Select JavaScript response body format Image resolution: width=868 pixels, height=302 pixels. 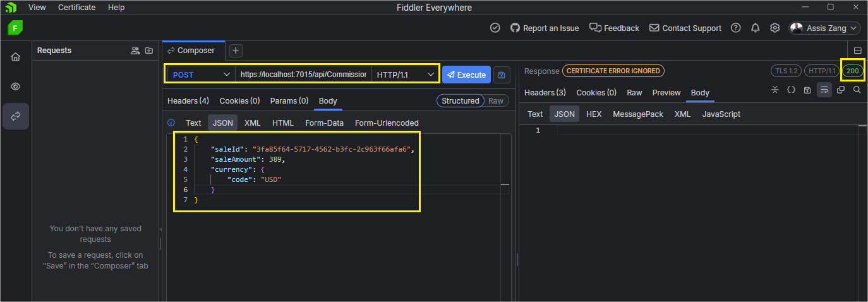pyautogui.click(x=721, y=114)
